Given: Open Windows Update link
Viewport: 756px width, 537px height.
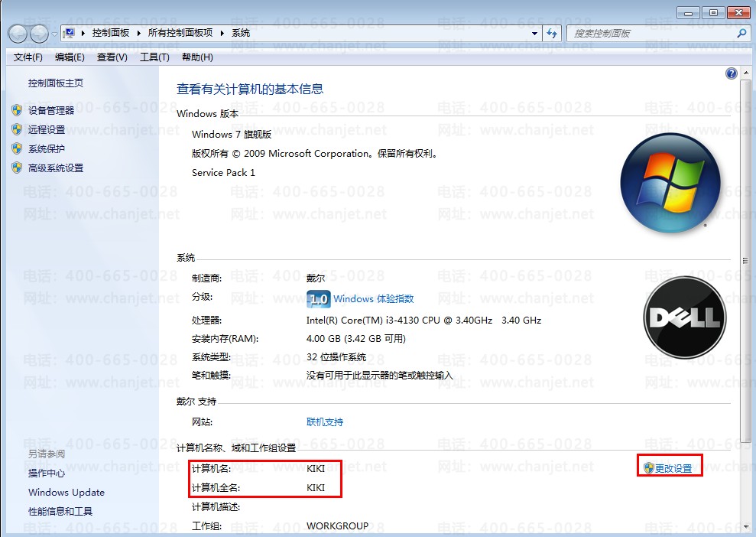Looking at the screenshot, I should click(67, 492).
